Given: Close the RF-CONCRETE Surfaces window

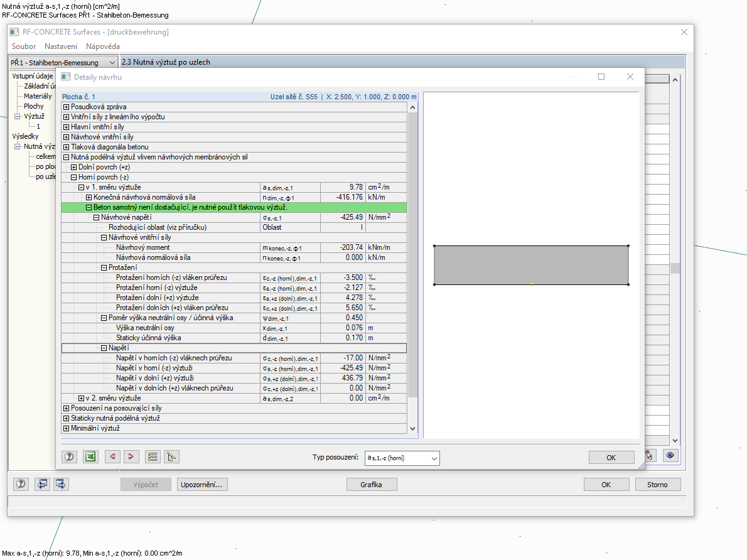Looking at the screenshot, I should [684, 32].
